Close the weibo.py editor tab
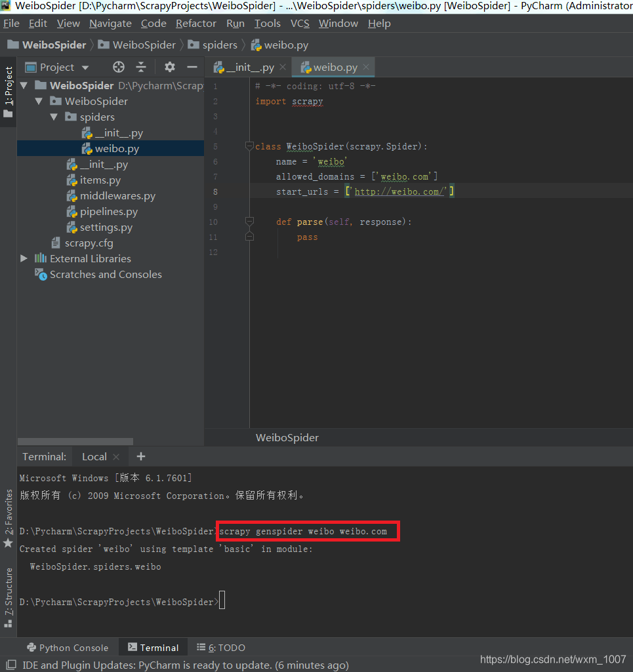The height and width of the screenshot is (672, 633). (366, 67)
